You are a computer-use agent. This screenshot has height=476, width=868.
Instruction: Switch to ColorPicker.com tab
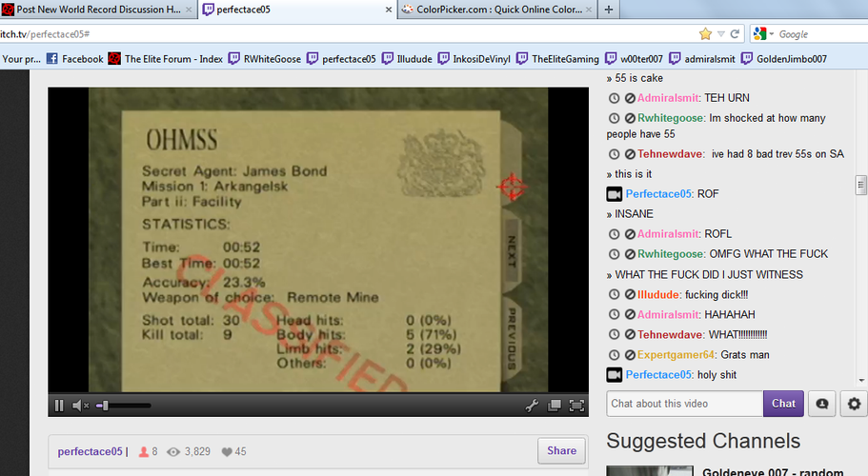pos(491,10)
